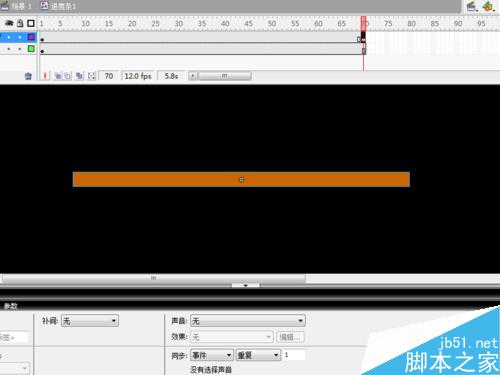Delete layer with the trash can icon
This screenshot has width=500, height=375.
28,76
